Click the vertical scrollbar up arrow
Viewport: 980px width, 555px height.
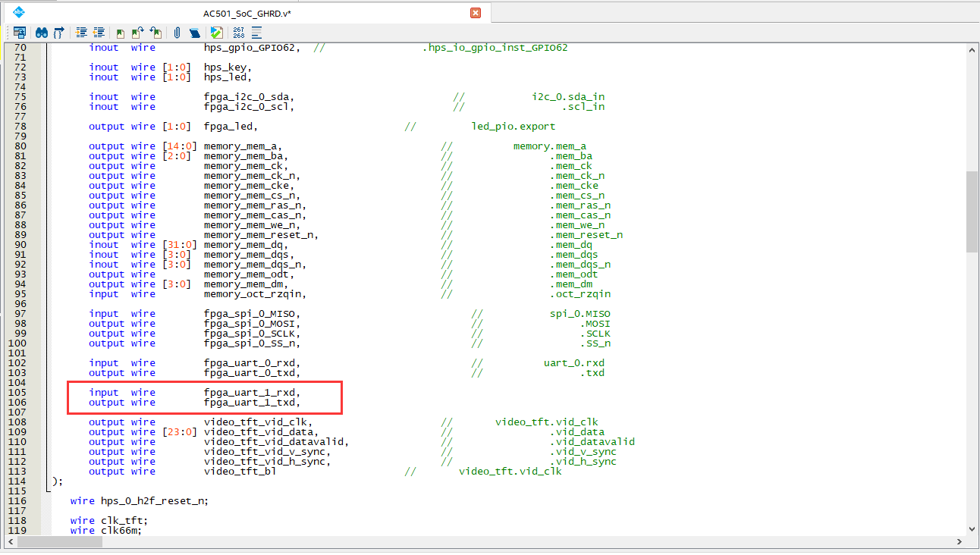click(972, 49)
